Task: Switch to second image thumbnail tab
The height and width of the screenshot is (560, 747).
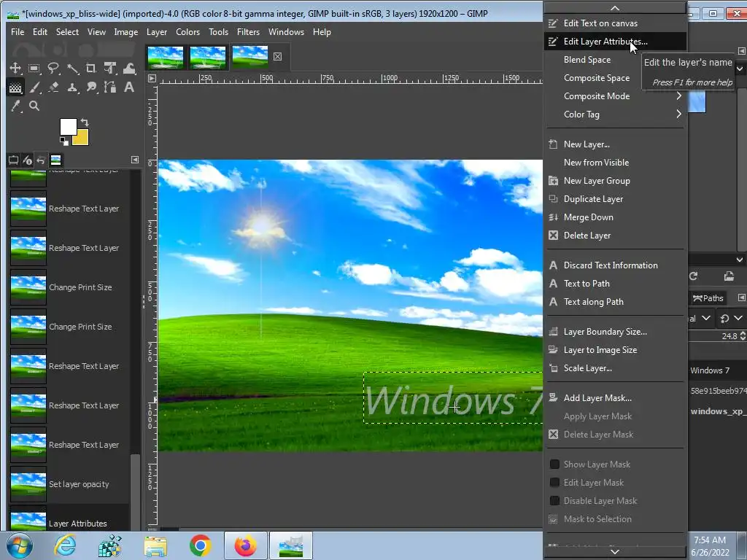Action: pos(208,57)
